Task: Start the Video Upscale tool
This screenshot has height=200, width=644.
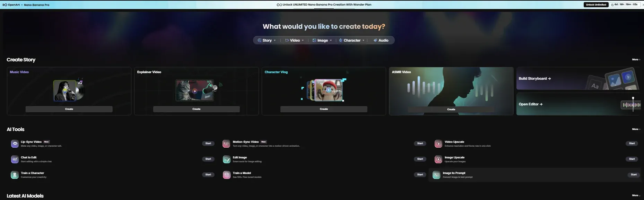Action: (x=632, y=144)
